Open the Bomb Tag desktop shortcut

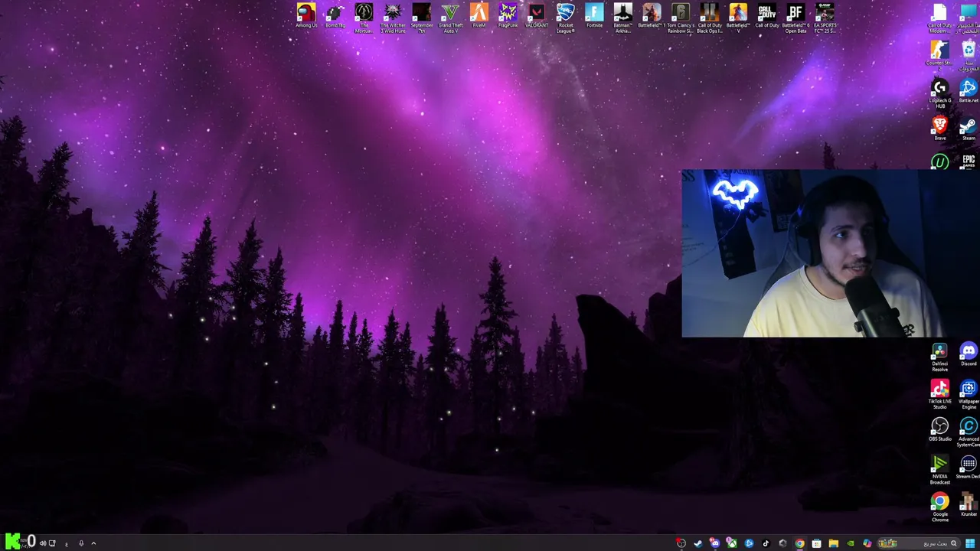click(x=335, y=16)
